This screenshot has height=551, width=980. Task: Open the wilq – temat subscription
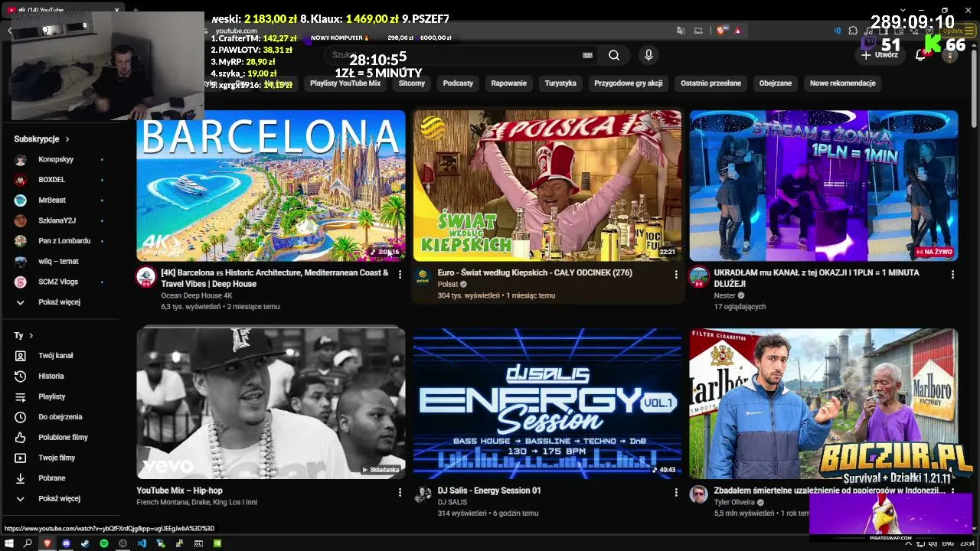click(x=58, y=262)
